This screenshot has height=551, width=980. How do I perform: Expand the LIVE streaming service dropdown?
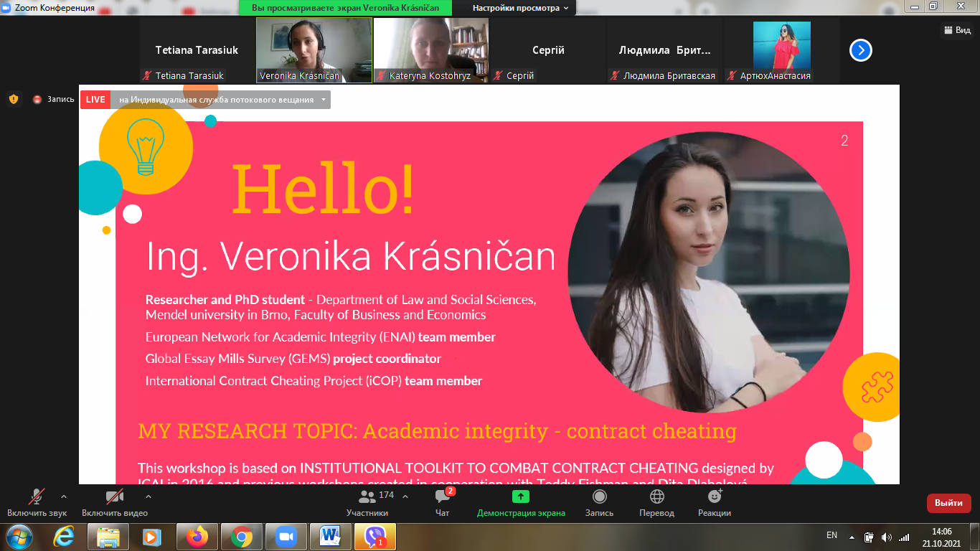[x=324, y=100]
